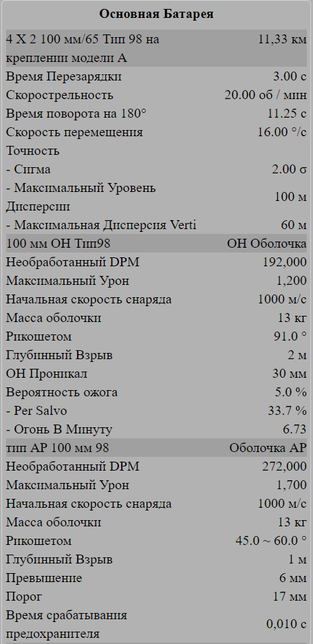This screenshot has width=313, height=644.
Task: Click the Огонь В Минуту row
Action: [x=156, y=429]
